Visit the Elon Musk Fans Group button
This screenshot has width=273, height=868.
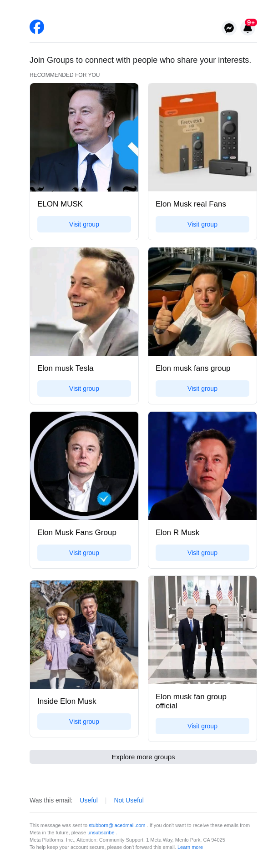coord(84,553)
